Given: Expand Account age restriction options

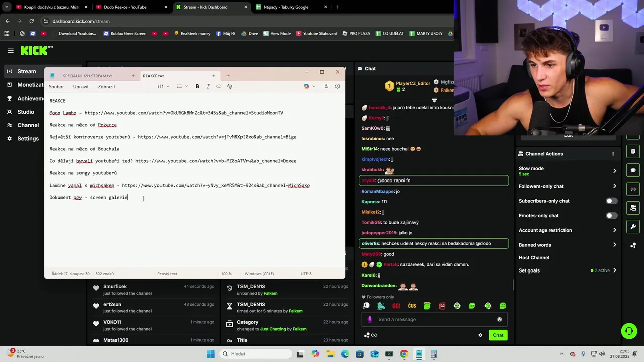Looking at the screenshot, I should click(614, 230).
